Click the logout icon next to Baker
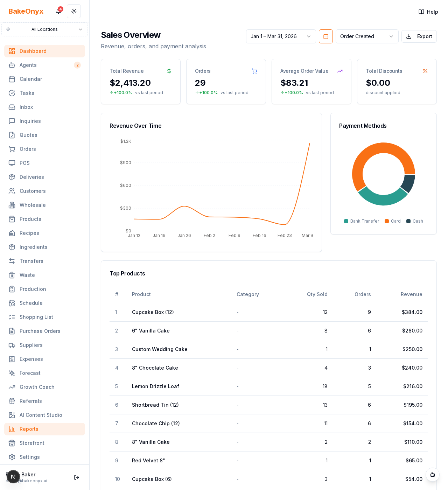This screenshot has height=490, width=448. click(77, 477)
